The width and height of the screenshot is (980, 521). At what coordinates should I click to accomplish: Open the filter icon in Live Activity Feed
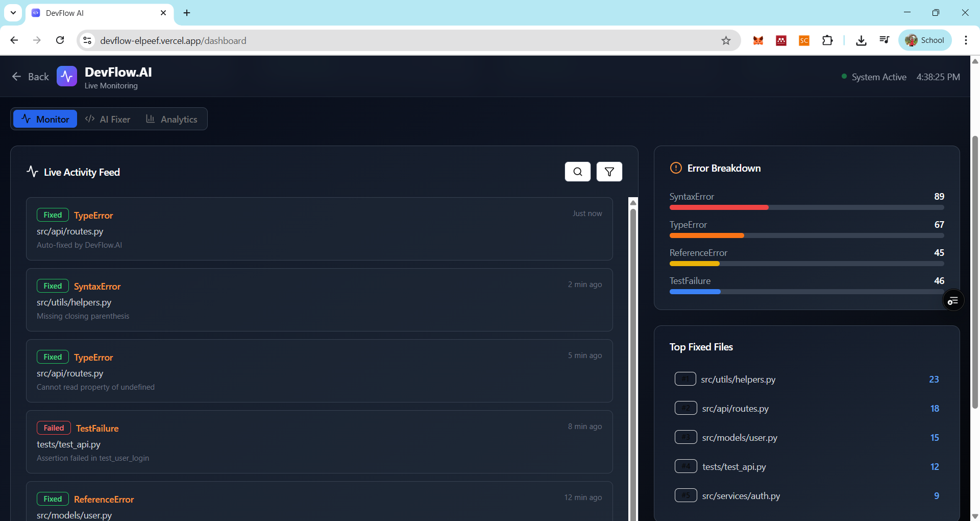click(609, 172)
